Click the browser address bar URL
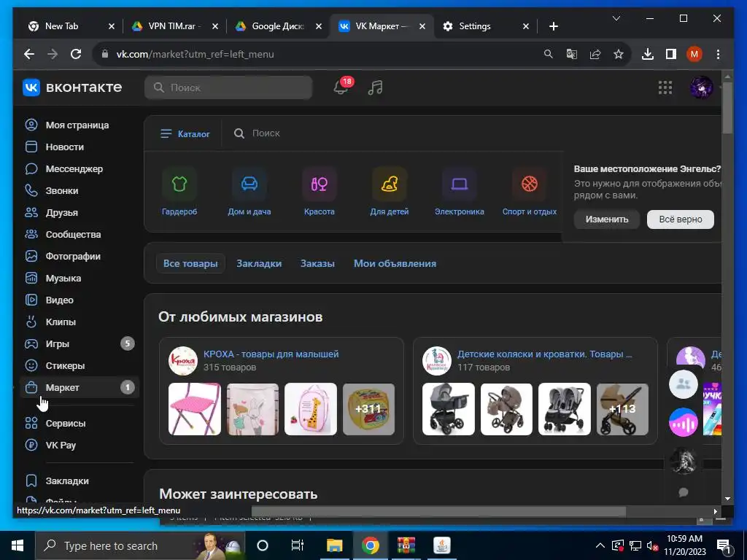Viewport: 747px width, 560px height. (x=196, y=54)
